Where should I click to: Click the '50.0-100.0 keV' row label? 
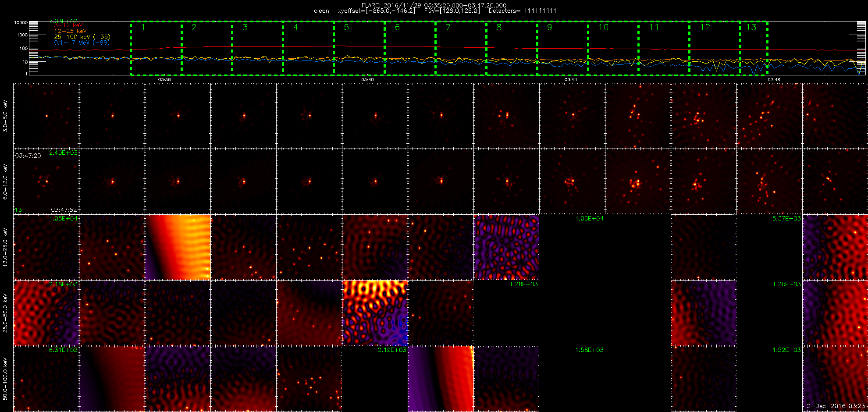(x=5, y=379)
